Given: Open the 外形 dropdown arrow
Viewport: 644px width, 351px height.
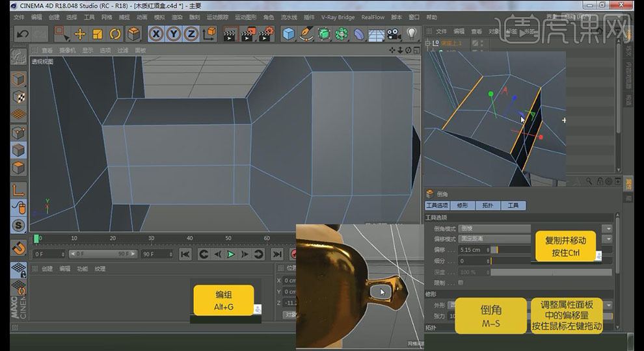Looking at the screenshot, I should (608, 305).
